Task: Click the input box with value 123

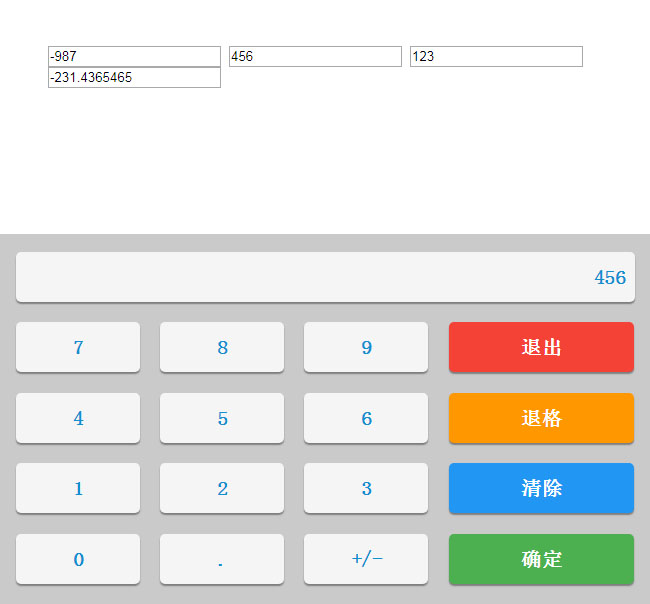Action: click(496, 57)
